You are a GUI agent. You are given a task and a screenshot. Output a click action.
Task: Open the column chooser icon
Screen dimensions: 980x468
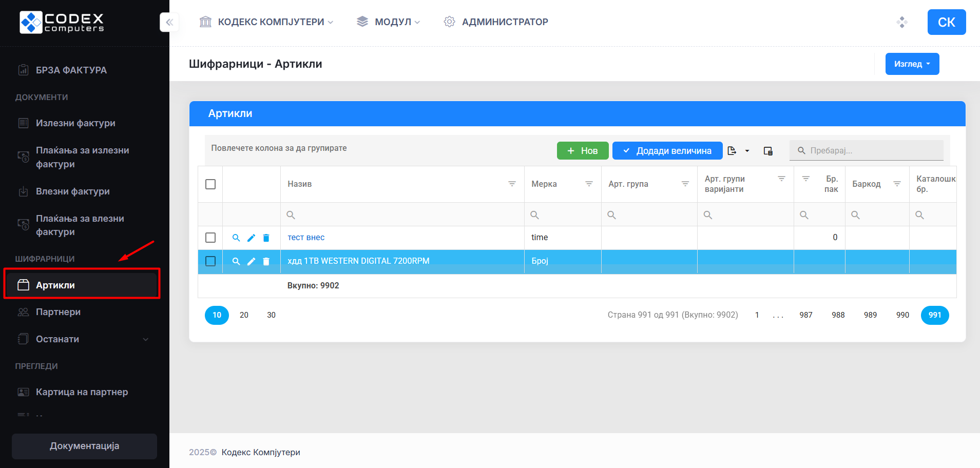click(x=768, y=151)
